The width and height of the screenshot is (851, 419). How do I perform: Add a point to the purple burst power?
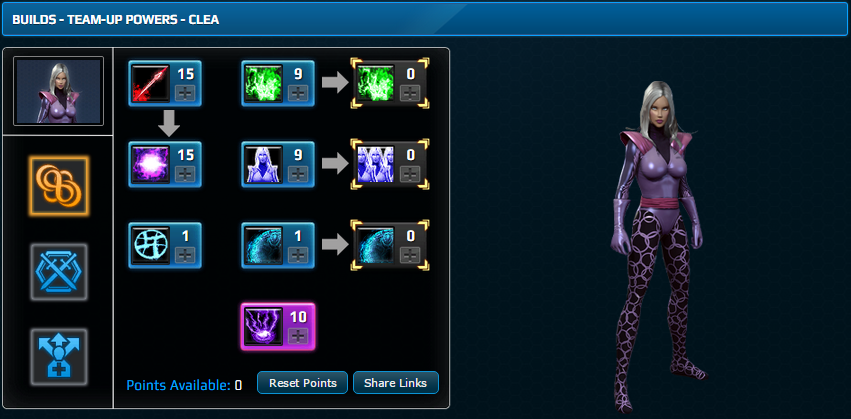click(186, 174)
